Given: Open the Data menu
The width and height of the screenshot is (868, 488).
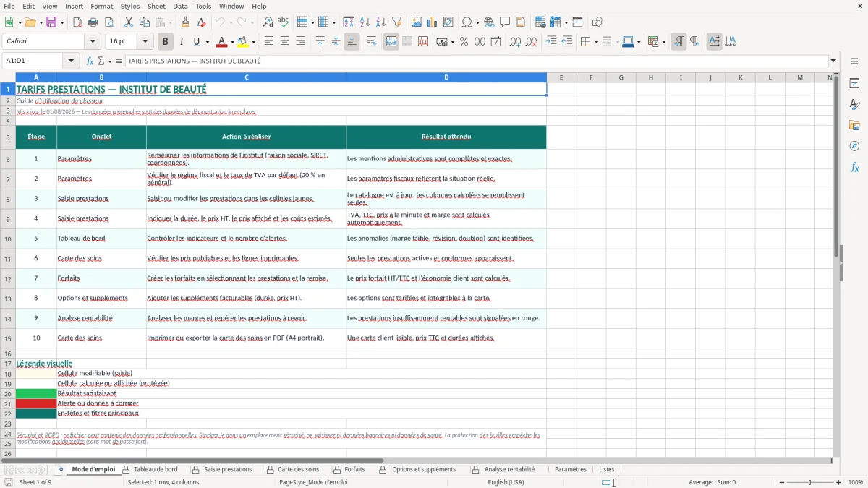Looking at the screenshot, I should (180, 6).
